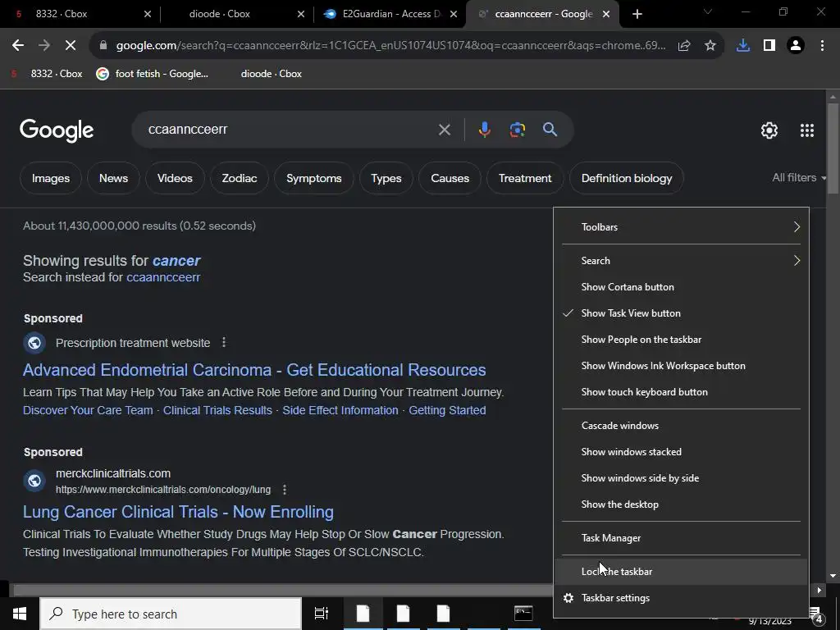Open Chrome downloads icon
This screenshot has width=840, height=630.
pos(743,46)
